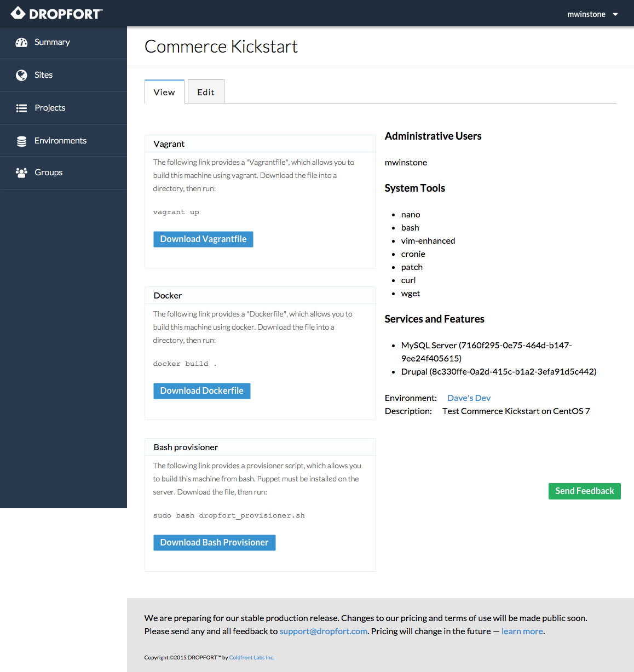Open Projects from the sidebar
The height and width of the screenshot is (672, 634).
tap(64, 108)
